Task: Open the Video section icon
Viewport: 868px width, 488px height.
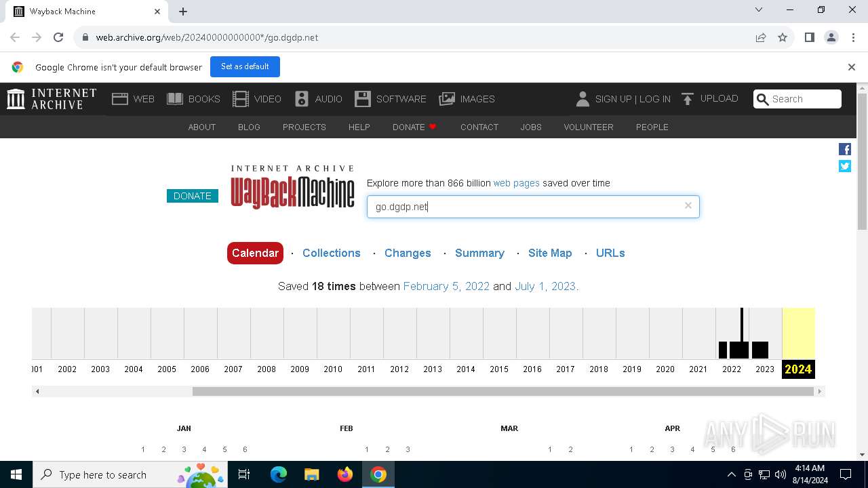Action: [x=241, y=99]
